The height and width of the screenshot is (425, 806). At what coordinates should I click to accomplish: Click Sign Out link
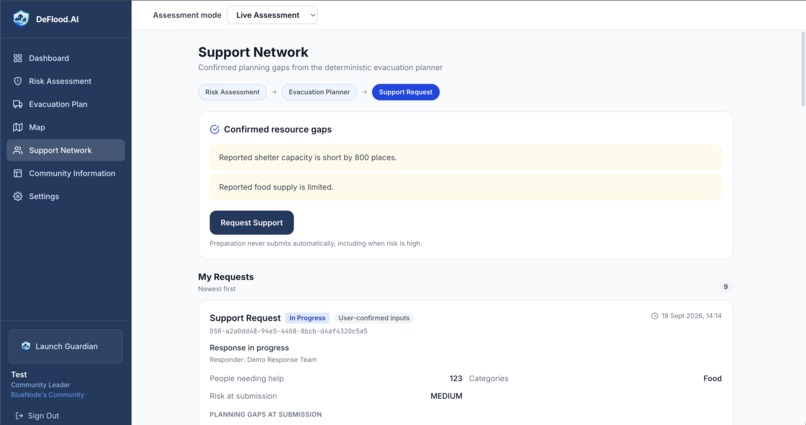[x=38, y=416]
